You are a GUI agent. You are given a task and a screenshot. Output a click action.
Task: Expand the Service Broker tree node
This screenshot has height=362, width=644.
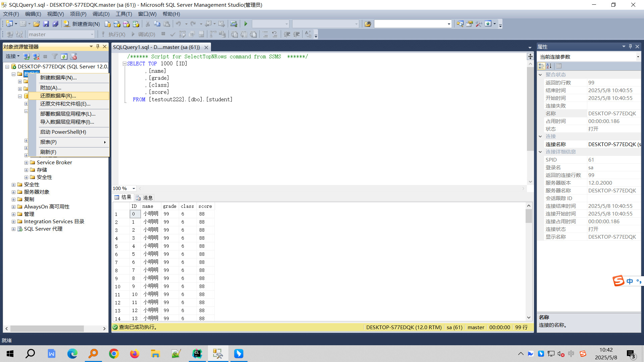tap(26, 163)
